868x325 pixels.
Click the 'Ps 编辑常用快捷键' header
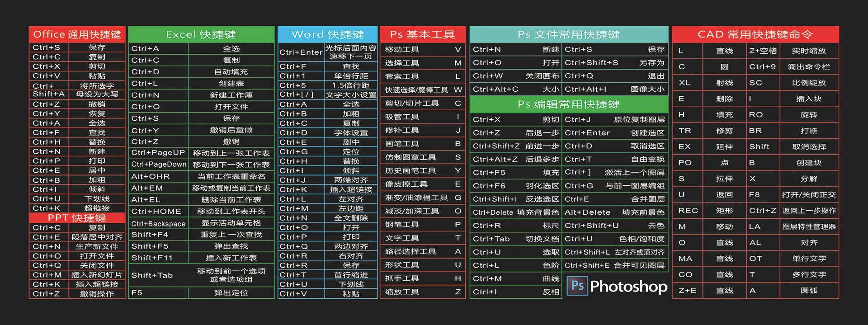click(569, 104)
